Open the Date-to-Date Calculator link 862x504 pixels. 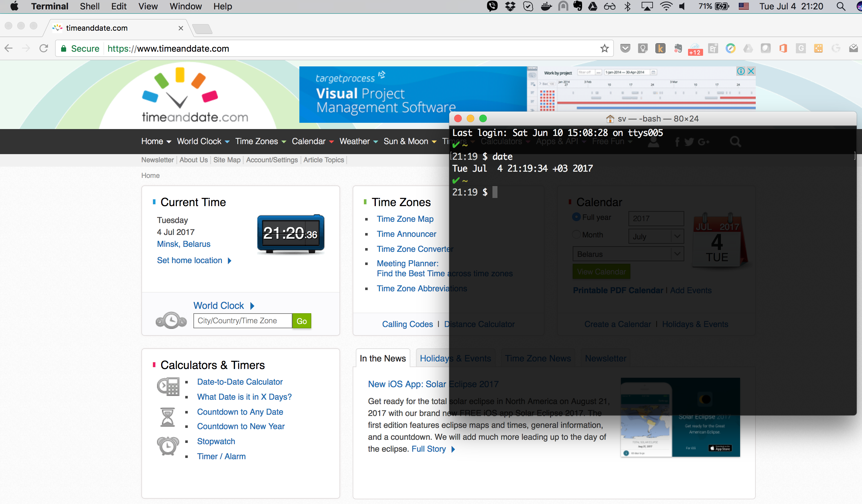pos(240,382)
